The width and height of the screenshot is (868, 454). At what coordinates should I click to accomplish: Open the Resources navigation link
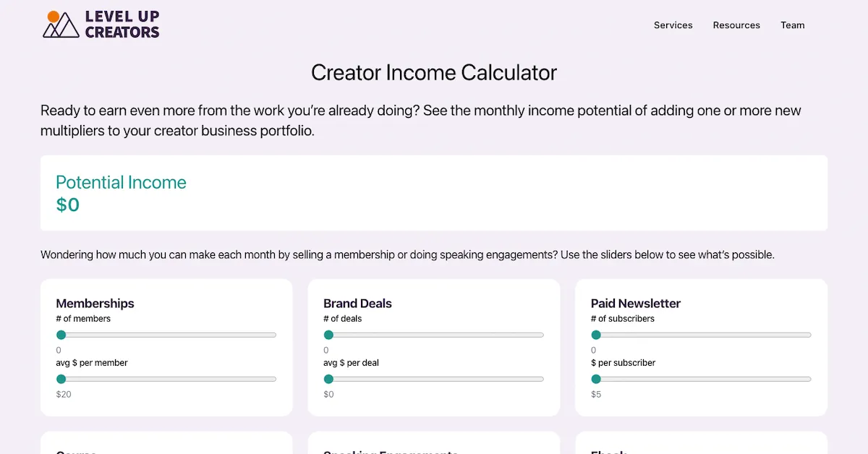[736, 25]
